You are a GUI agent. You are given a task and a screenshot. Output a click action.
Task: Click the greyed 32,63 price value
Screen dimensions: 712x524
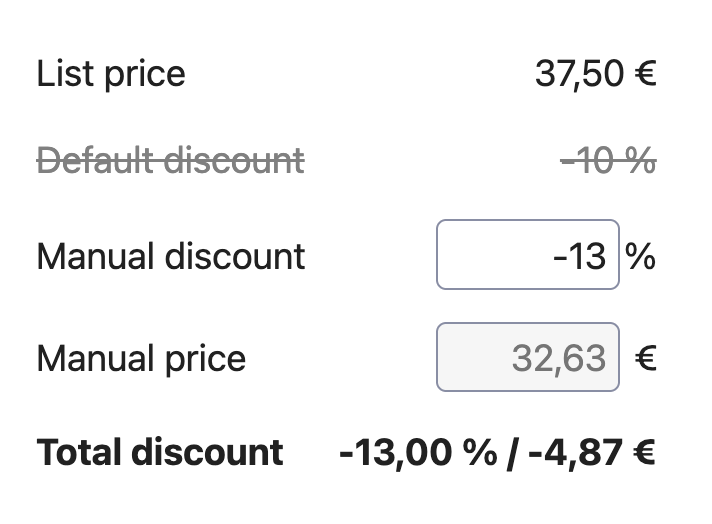click(x=559, y=358)
